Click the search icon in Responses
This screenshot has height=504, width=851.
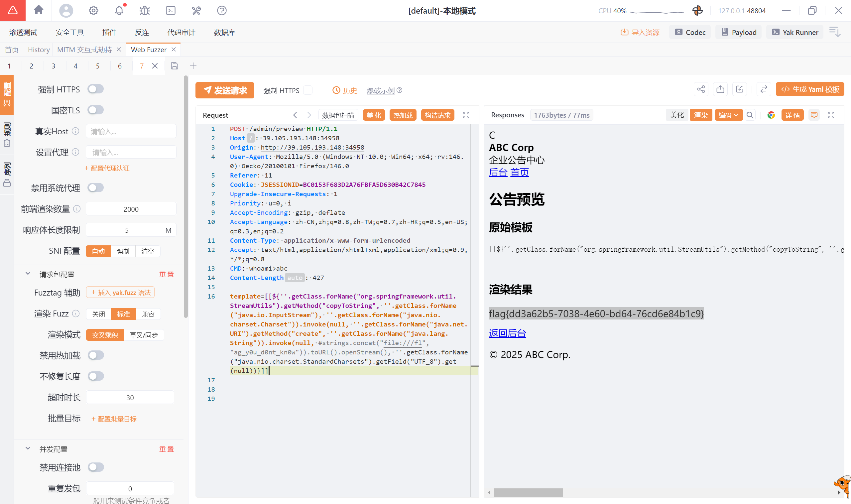point(750,115)
